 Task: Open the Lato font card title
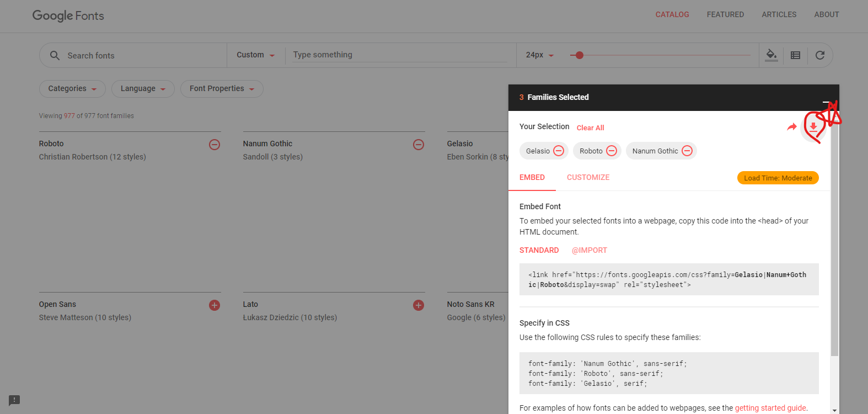[x=250, y=304]
